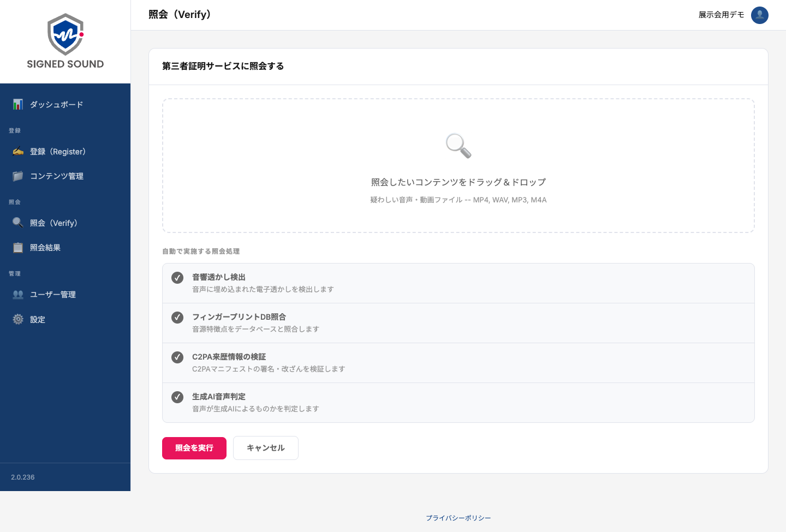Click the 照会結果 clipboard icon

click(x=18, y=247)
